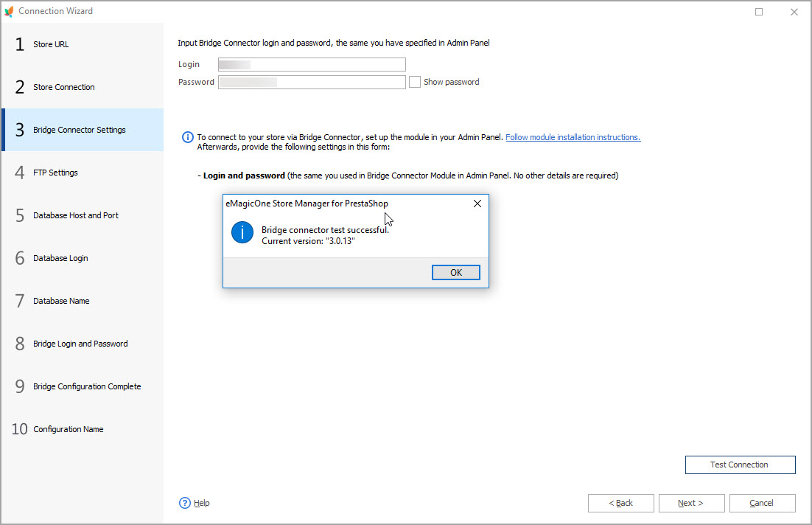
Task: Click the Test Connection button
Action: tap(740, 465)
